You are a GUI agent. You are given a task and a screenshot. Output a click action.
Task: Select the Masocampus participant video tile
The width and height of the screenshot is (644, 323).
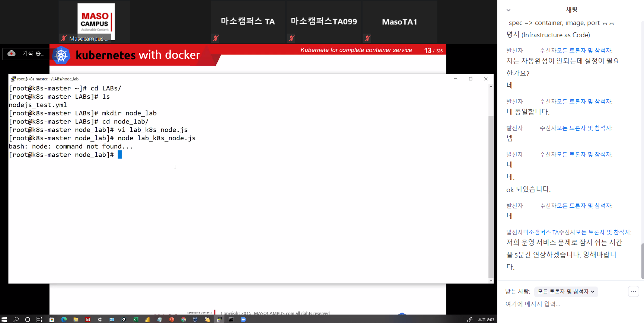coord(95,22)
